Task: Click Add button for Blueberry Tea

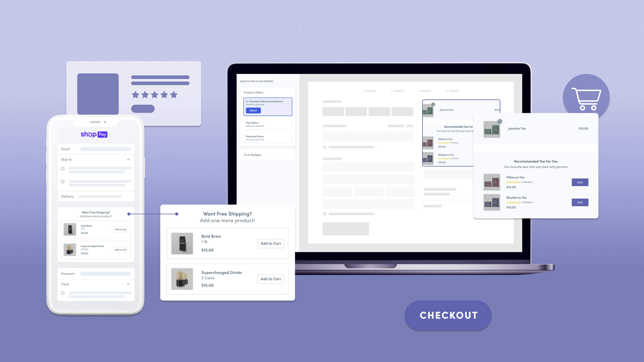Action: coord(579,202)
